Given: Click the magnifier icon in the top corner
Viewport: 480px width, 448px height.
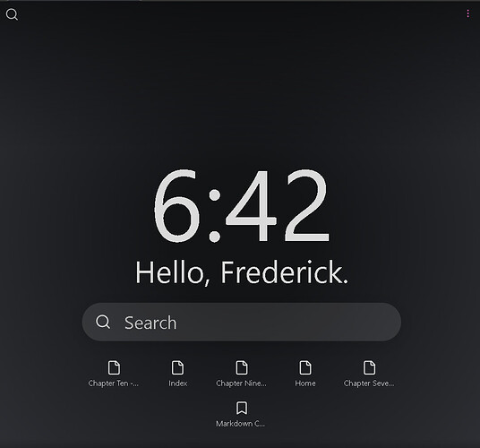Looking at the screenshot, I should [x=12, y=14].
